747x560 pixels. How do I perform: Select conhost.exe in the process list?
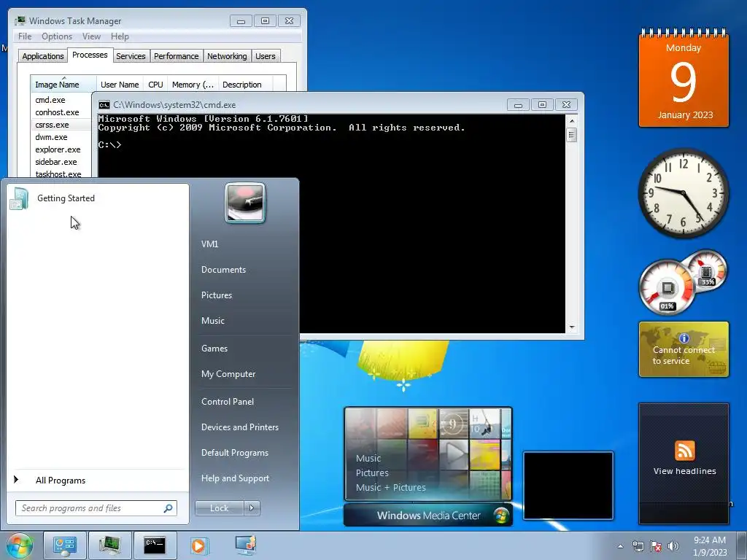[57, 112]
